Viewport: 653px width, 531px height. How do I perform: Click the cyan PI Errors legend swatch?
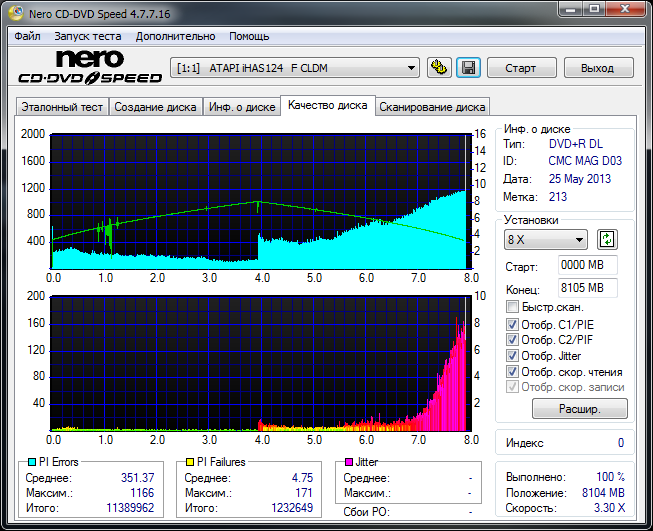pyautogui.click(x=32, y=462)
